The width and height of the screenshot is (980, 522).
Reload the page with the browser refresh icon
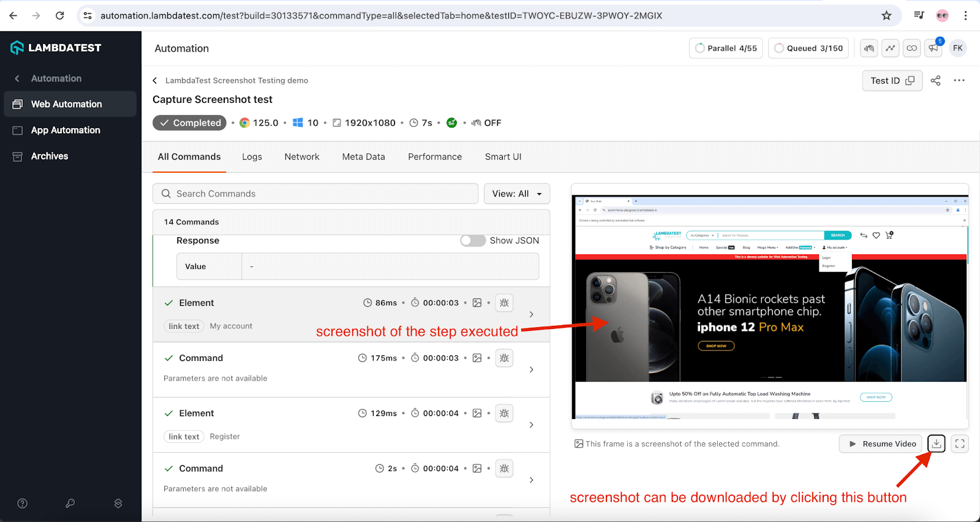pyautogui.click(x=59, y=15)
